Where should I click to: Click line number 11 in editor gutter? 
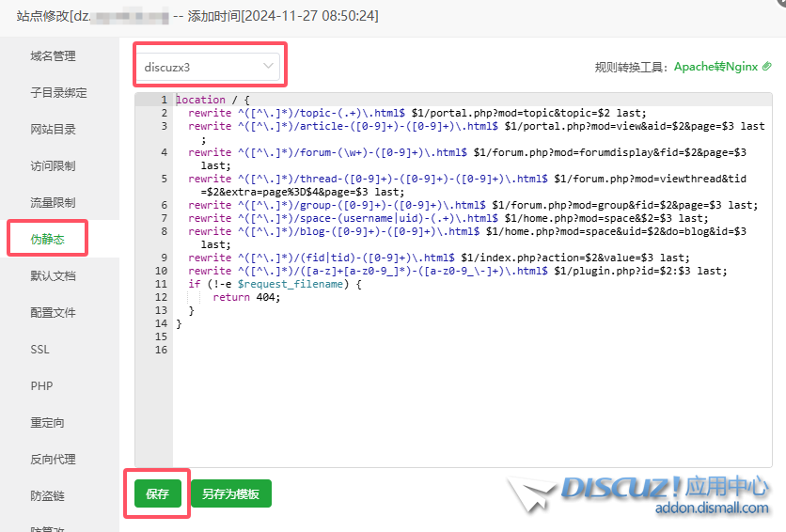(x=161, y=284)
